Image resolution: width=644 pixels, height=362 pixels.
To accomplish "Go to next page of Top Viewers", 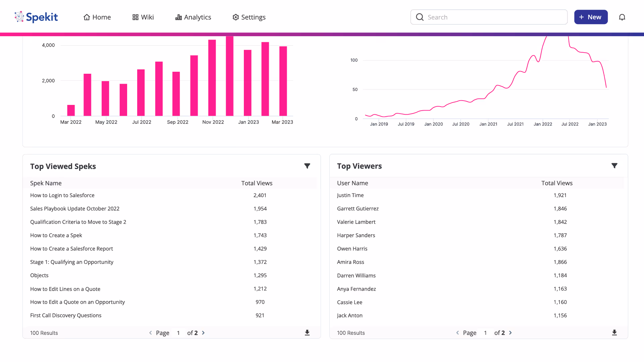I will pos(511,333).
